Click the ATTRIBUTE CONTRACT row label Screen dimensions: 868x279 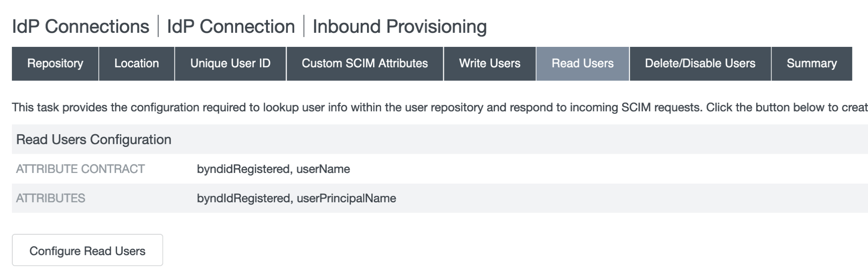[80, 169]
